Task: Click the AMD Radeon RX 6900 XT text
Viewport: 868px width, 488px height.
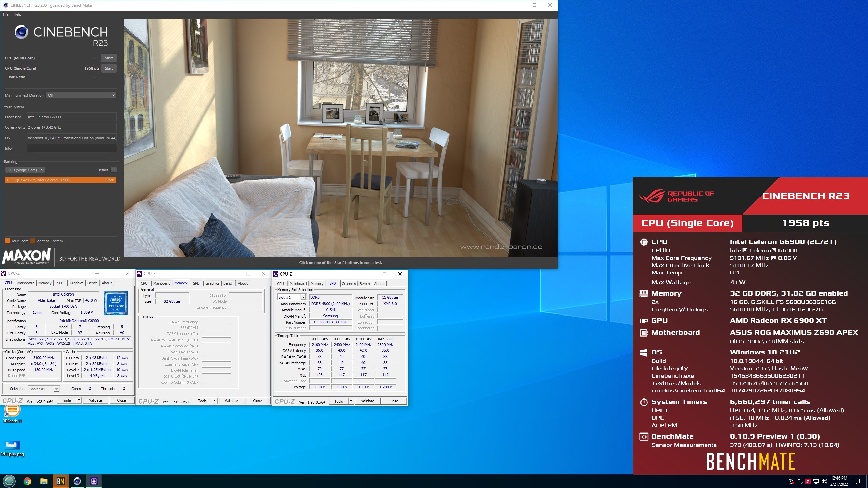Action: (778, 321)
